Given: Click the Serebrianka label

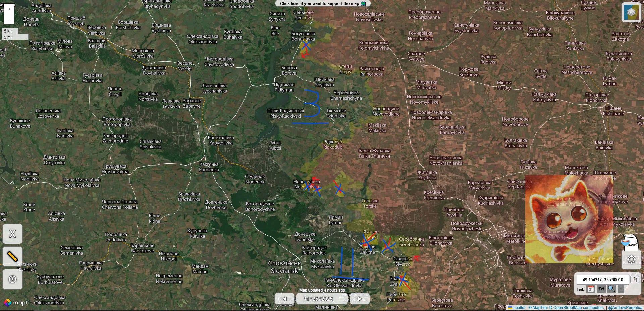Looking at the screenshot, I should [412, 242].
